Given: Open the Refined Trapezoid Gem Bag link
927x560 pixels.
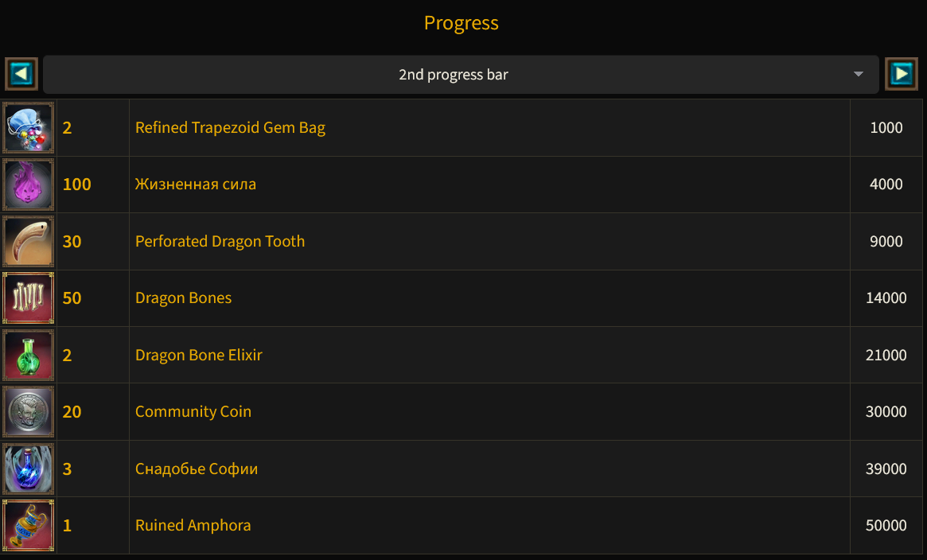Looking at the screenshot, I should coord(230,127).
